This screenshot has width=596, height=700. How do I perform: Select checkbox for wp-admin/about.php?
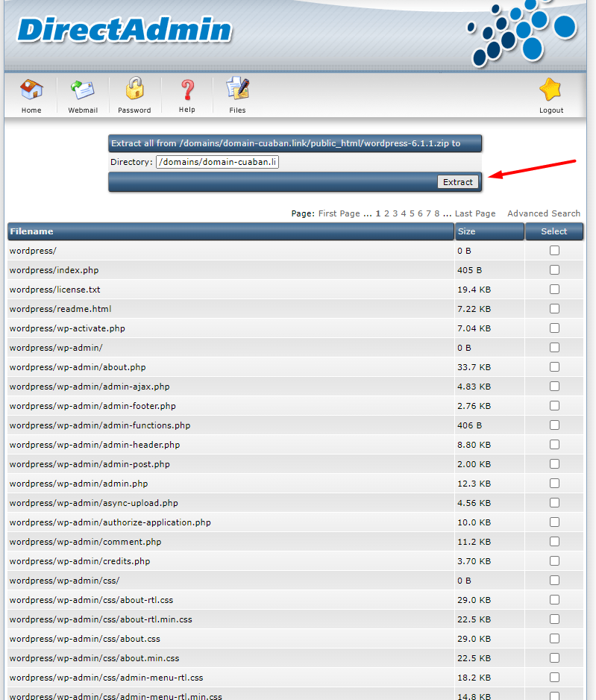click(554, 367)
